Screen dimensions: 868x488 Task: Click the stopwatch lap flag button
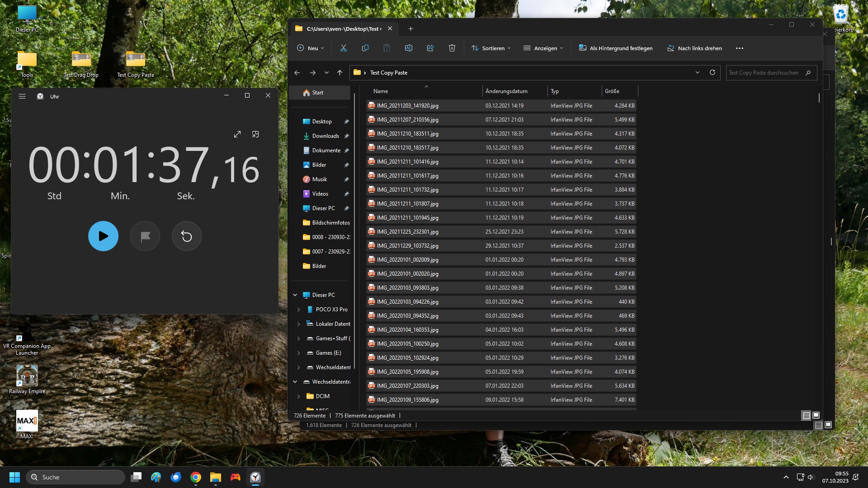coord(145,236)
